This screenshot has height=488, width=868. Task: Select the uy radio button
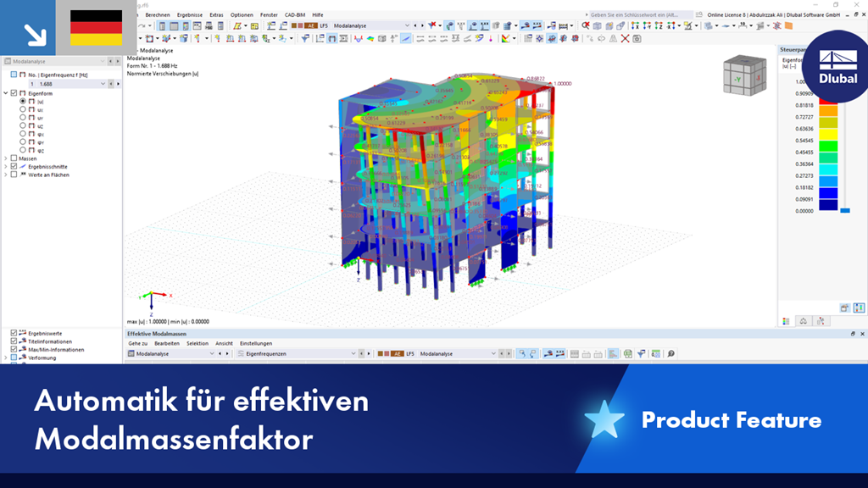[x=23, y=117]
